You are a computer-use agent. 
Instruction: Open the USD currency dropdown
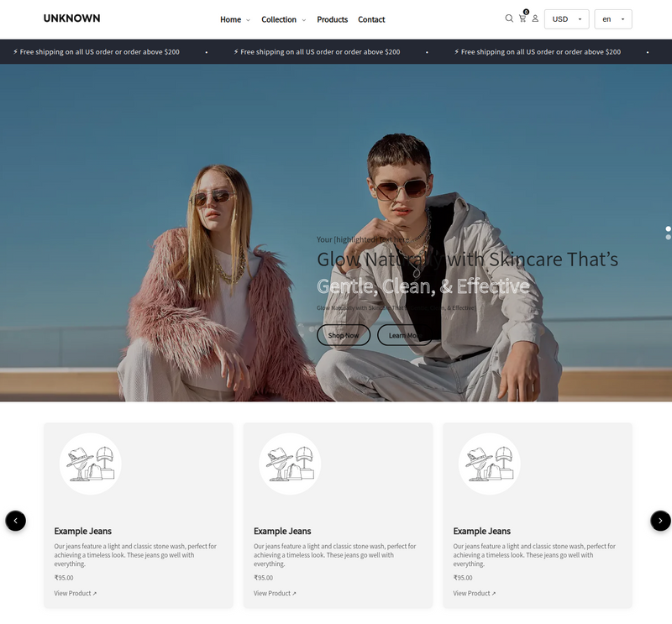pyautogui.click(x=566, y=19)
